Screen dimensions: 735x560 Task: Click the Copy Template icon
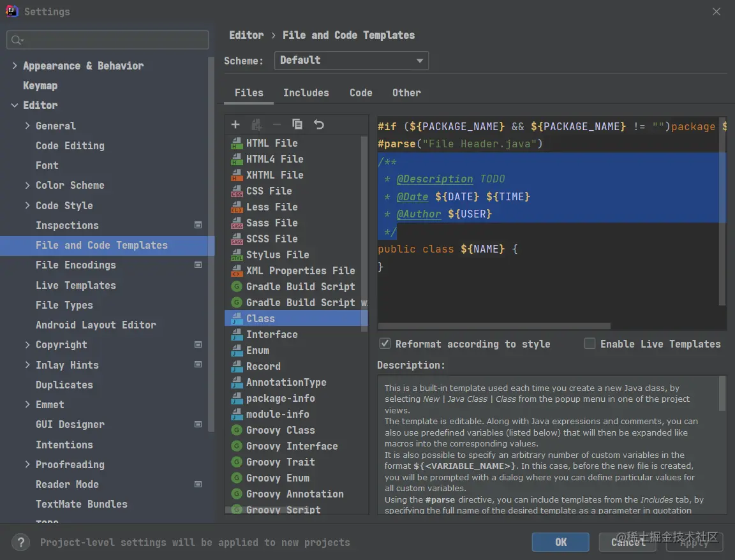click(297, 124)
